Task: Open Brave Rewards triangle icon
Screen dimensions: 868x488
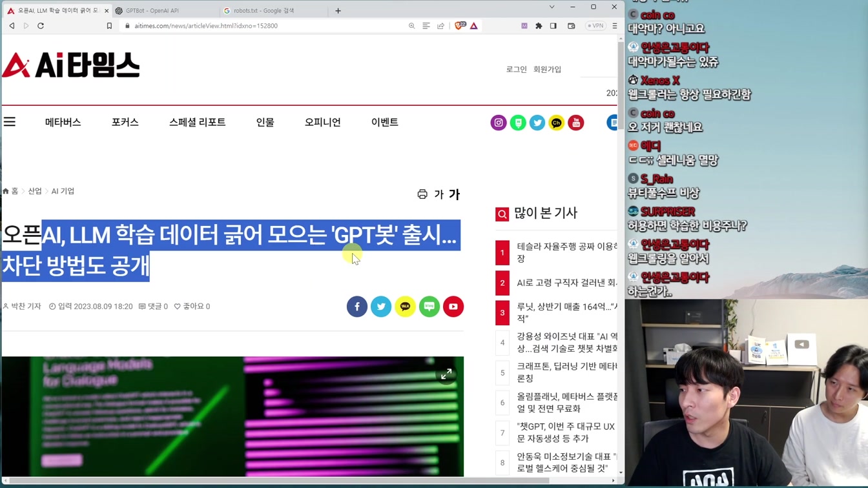Action: coord(474,26)
